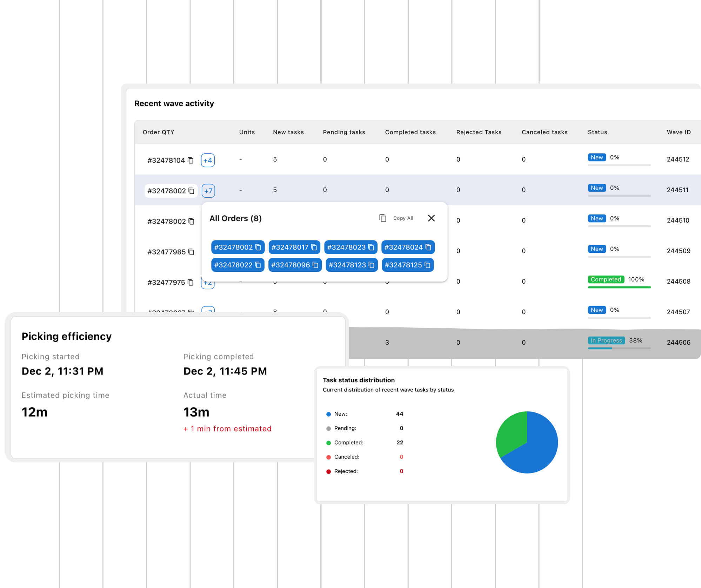
Task: Copy order #32478096 chip in popup
Action: 315,265
